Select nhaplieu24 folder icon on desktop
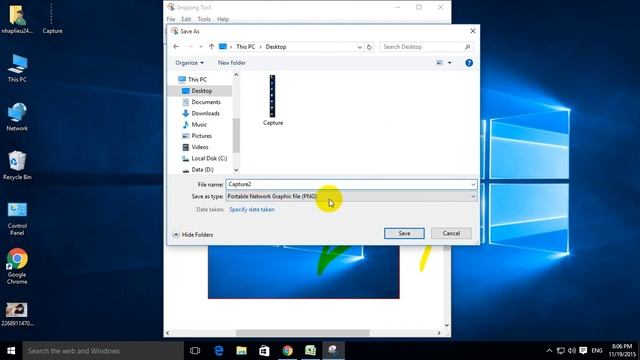Image resolution: width=640 pixels, height=360 pixels. (17, 19)
